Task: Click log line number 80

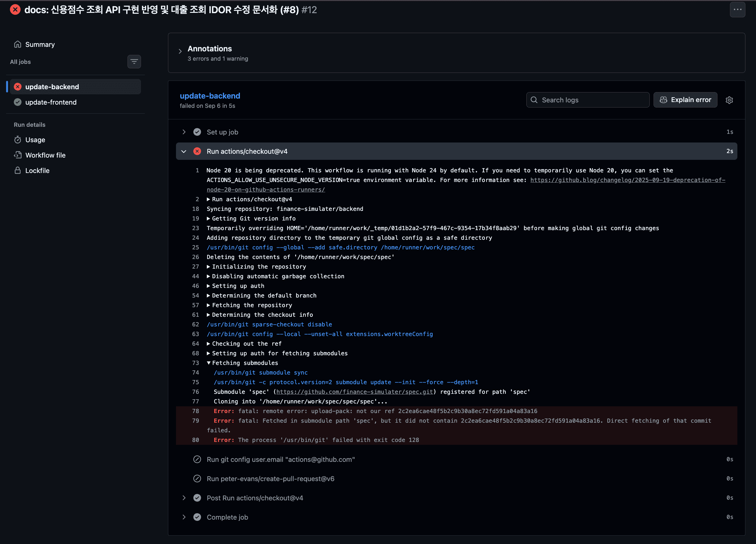Action: pyautogui.click(x=195, y=440)
